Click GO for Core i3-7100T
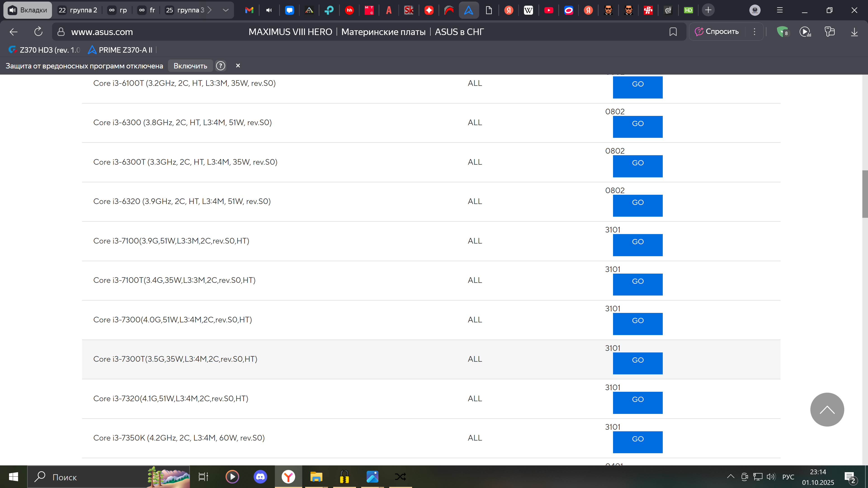This screenshot has height=488, width=868. [x=637, y=284]
